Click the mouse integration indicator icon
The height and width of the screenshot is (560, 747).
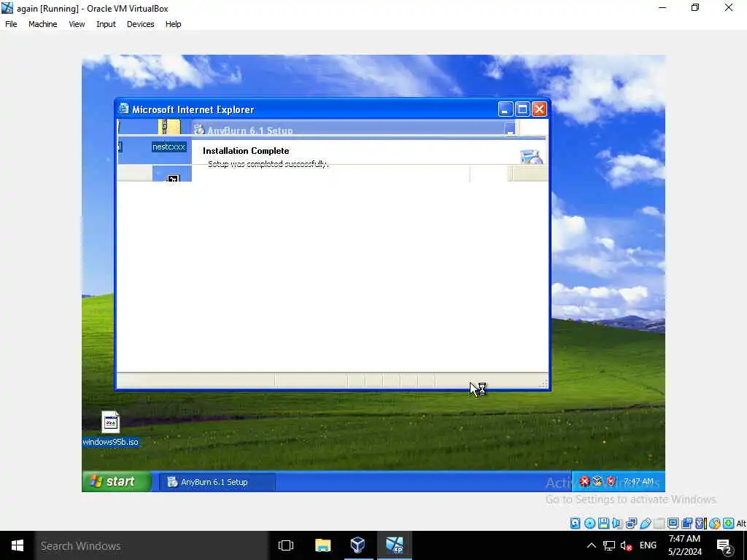click(x=714, y=524)
